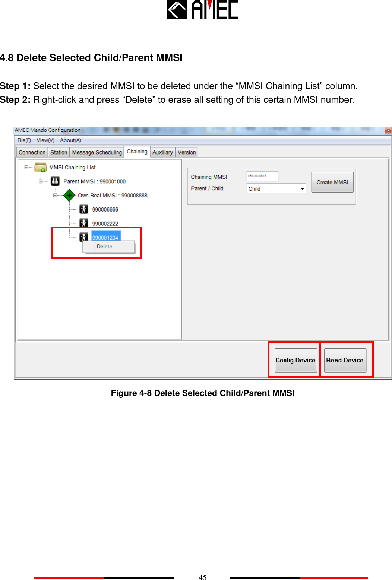Viewport: 392px width, 580px height.
Task: Switch to the Message Scheduling tab
Action: (97, 152)
